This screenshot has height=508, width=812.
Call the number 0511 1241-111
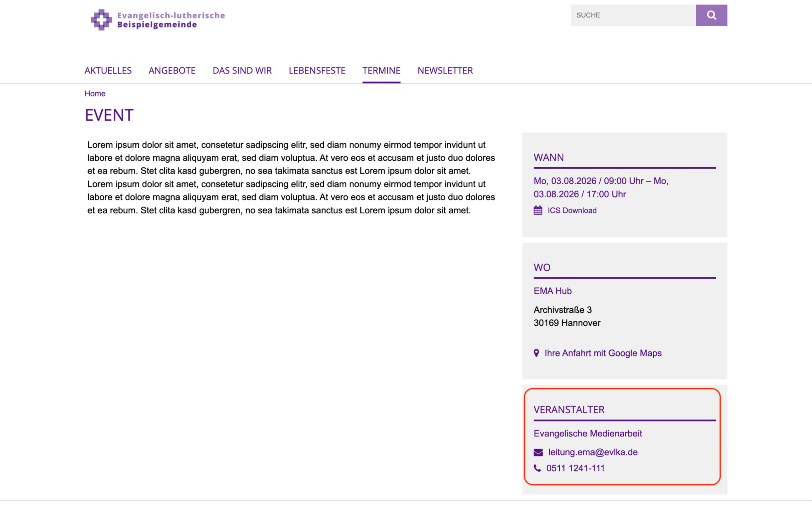(x=576, y=468)
